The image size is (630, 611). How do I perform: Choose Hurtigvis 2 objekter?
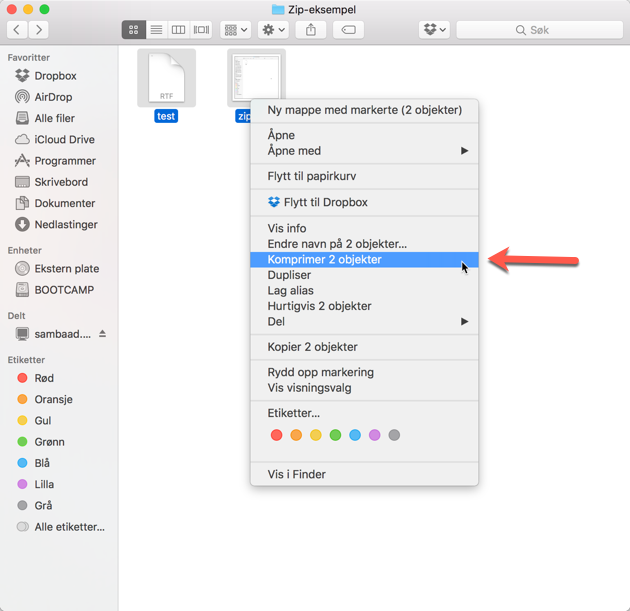coord(364,306)
